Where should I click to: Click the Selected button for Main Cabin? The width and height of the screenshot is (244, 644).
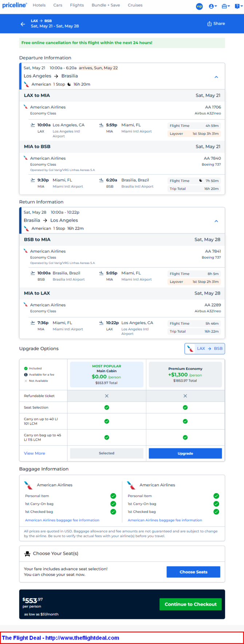point(107,453)
